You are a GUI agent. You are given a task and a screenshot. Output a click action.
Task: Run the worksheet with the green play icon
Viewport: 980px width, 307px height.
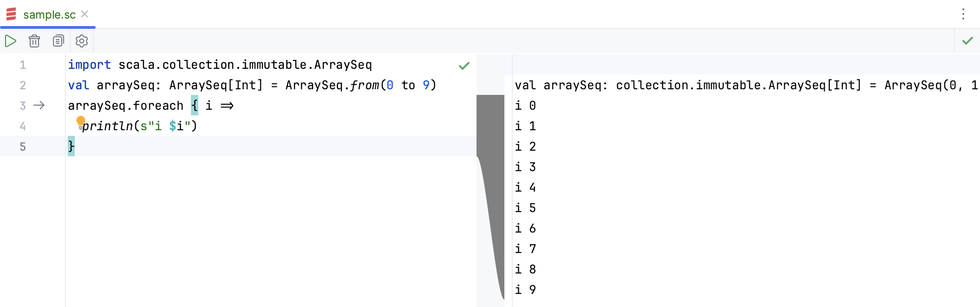click(x=10, y=41)
